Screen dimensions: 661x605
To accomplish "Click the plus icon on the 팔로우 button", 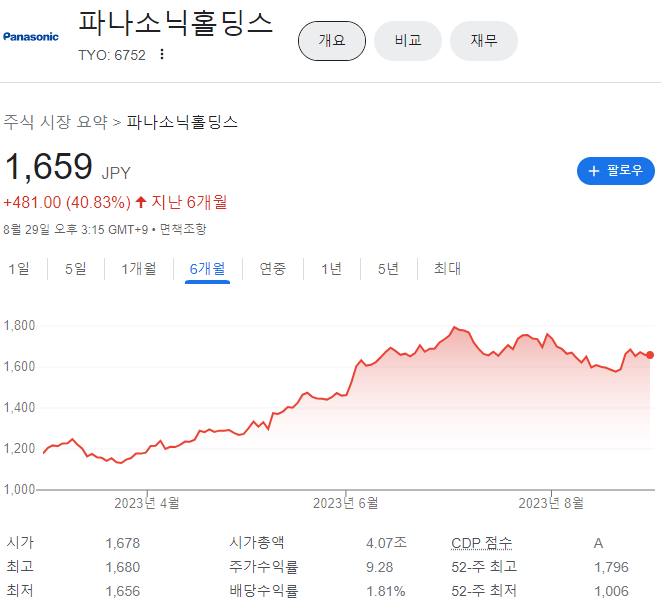I will coord(594,171).
